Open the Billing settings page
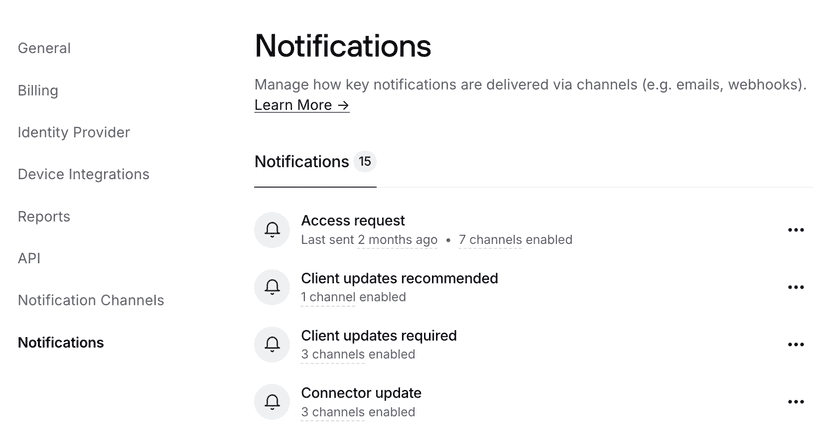Screen dimensions: 840x437 point(38,90)
